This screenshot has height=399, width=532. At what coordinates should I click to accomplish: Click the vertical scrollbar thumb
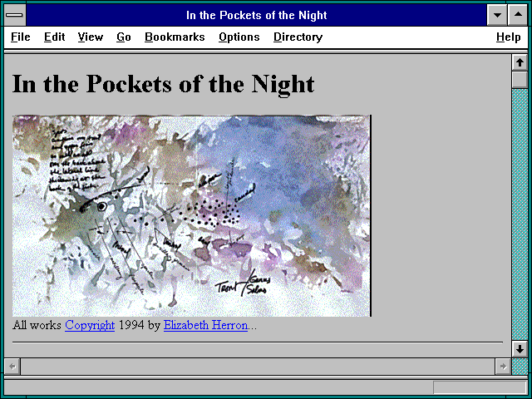(x=520, y=80)
